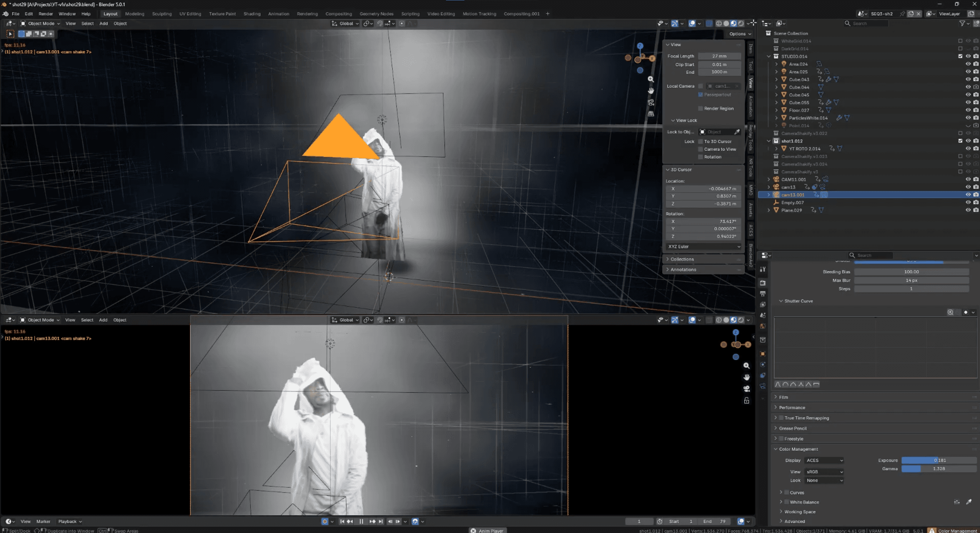980x533 pixels.
Task: Pause animation playback in timeline
Action: pos(361,521)
